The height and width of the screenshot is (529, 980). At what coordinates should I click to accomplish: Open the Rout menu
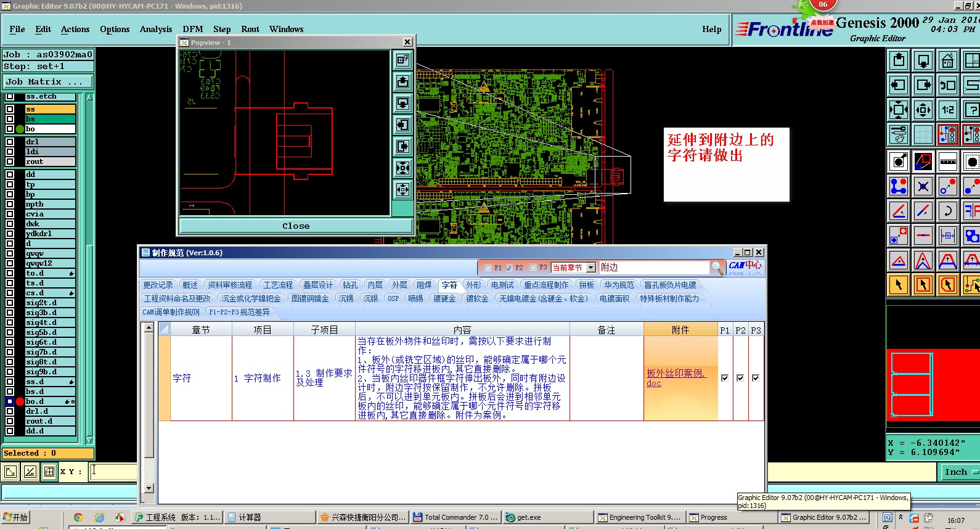250,29
